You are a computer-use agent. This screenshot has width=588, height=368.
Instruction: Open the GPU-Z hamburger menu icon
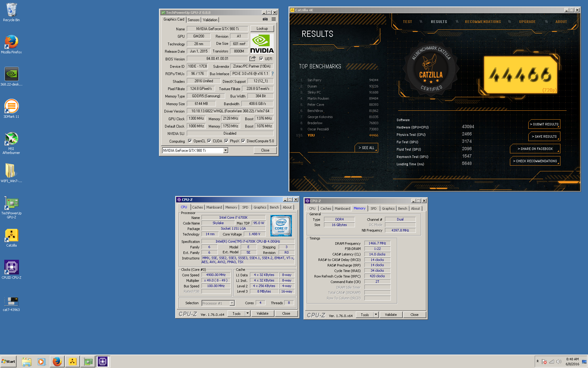[x=273, y=19]
